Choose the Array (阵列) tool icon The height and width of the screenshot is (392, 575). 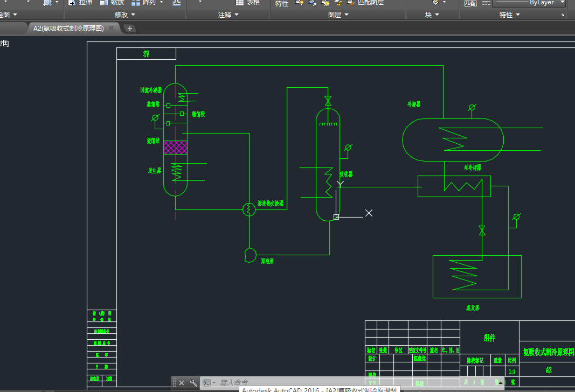(x=136, y=3)
